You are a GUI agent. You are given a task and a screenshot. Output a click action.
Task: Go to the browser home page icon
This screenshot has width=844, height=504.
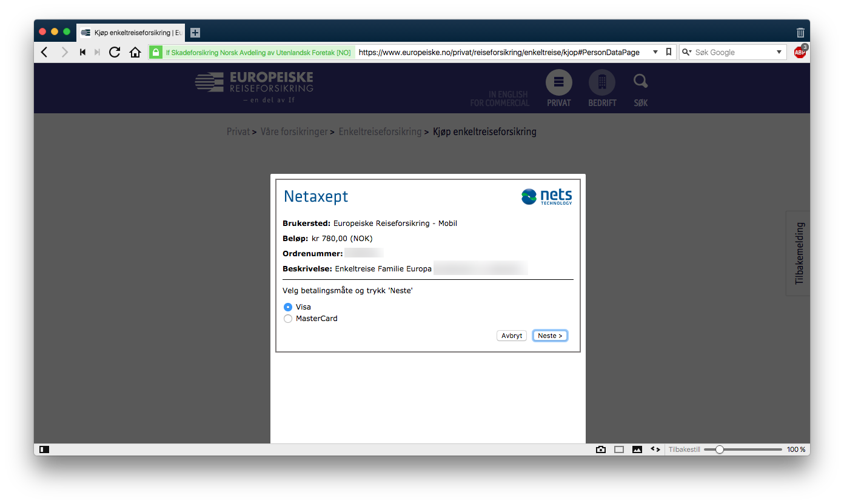click(135, 52)
